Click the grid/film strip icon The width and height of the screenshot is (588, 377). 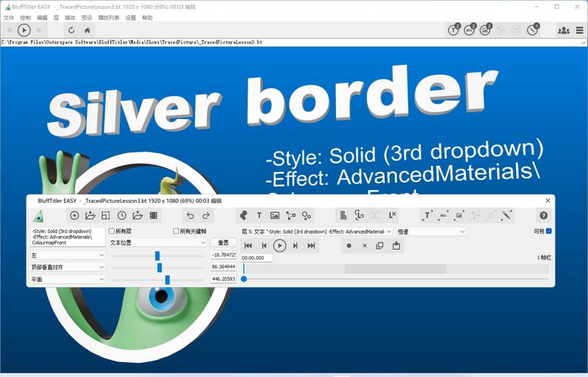pyautogui.click(x=153, y=216)
